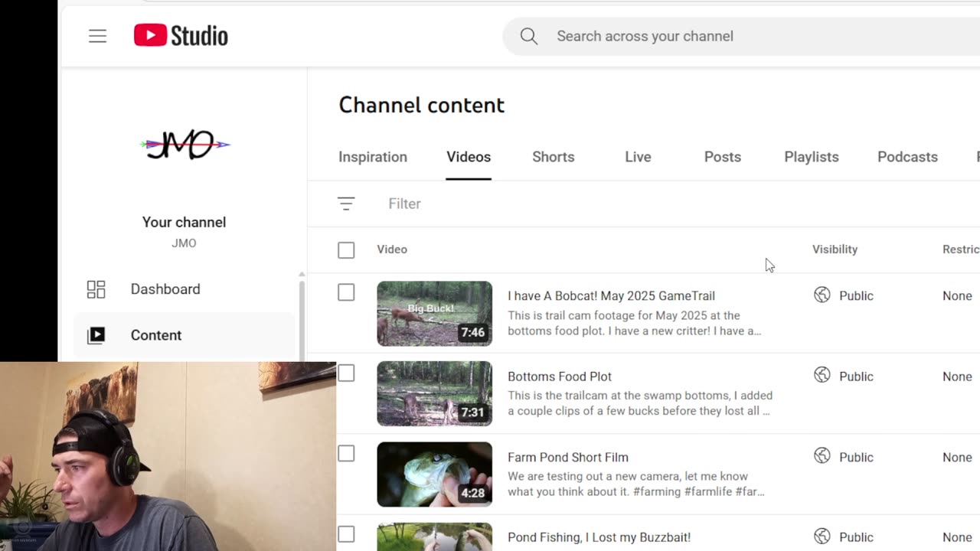Click restrictions 'None' for Farm Pond Short Film
Viewport: 980px width, 551px height.
pos(957,457)
